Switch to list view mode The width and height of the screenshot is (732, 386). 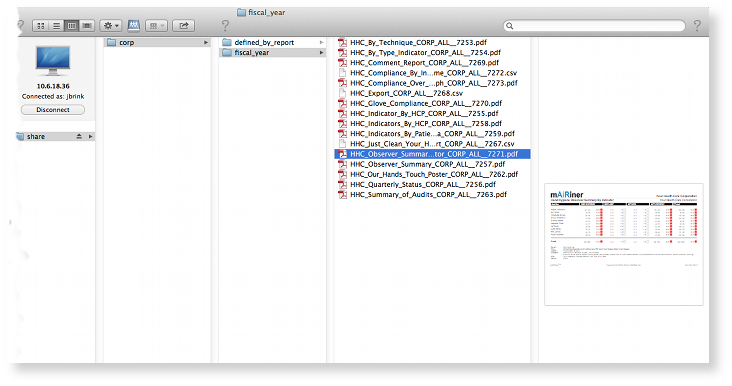(x=56, y=26)
